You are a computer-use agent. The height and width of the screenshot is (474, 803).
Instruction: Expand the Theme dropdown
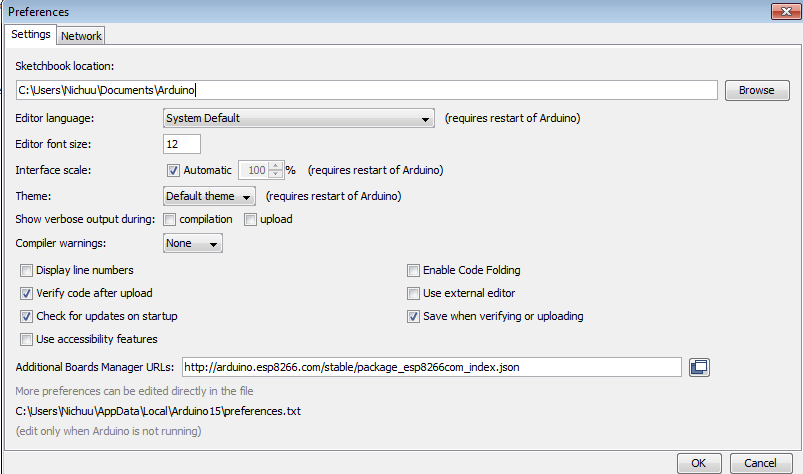tap(210, 195)
